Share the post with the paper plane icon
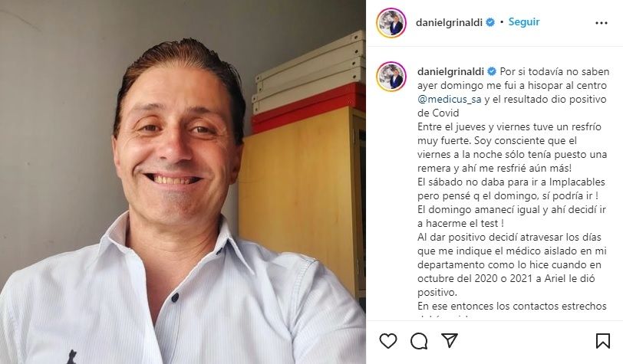 pyautogui.click(x=450, y=340)
